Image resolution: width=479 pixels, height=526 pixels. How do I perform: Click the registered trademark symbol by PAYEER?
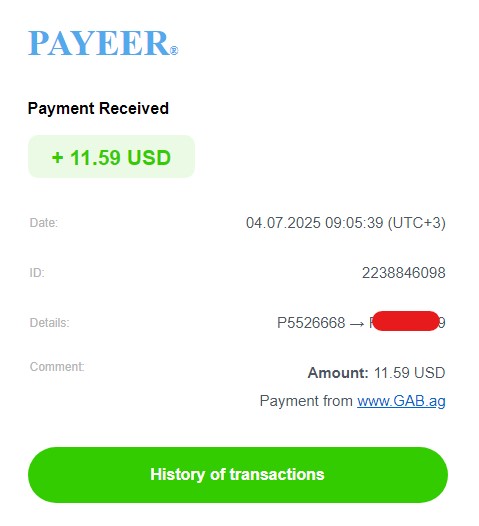point(174,51)
